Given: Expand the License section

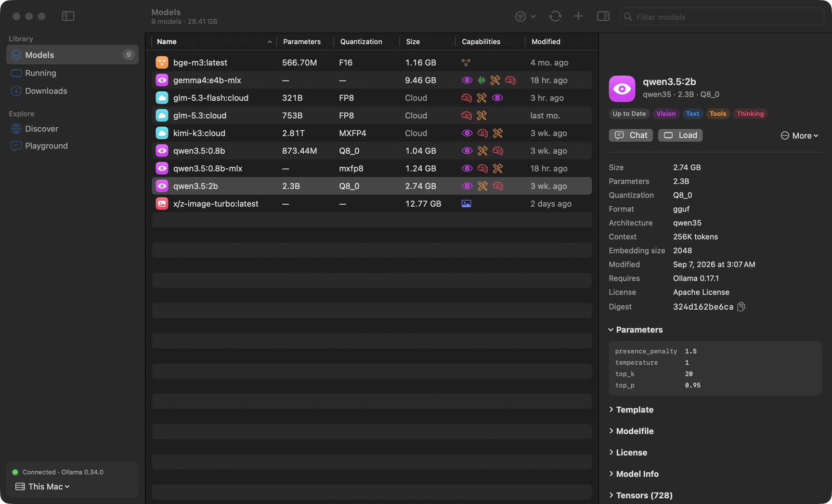Looking at the screenshot, I should pos(628,453).
